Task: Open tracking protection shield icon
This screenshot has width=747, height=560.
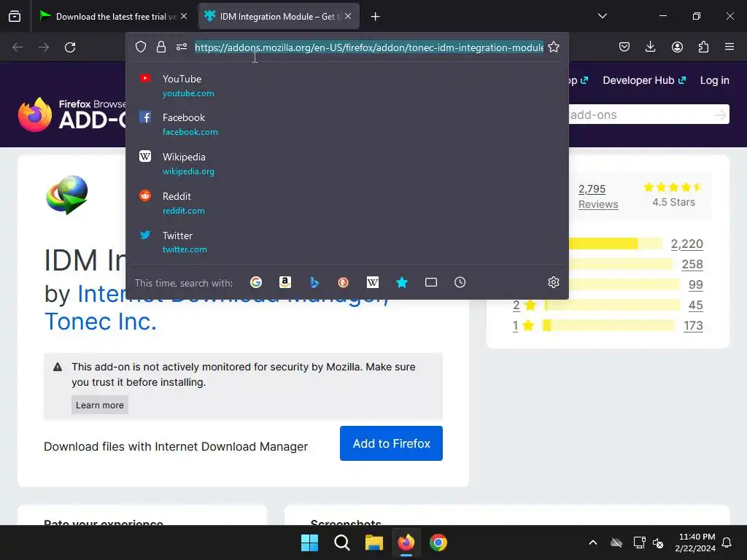Action: point(141,47)
